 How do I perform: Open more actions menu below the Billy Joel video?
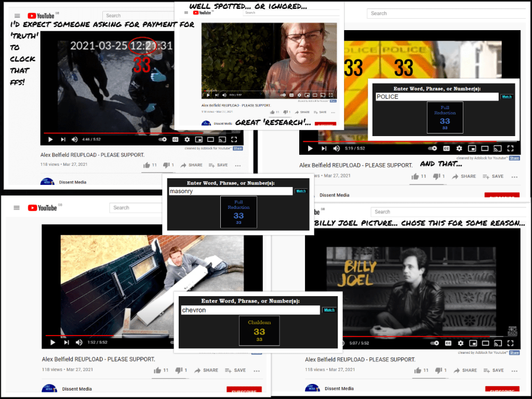tap(514, 370)
